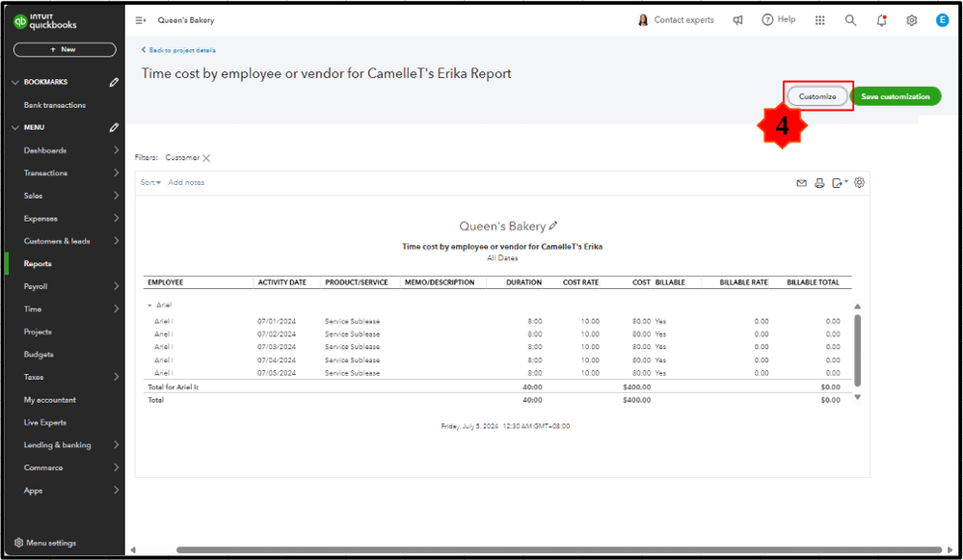This screenshot has height=560, width=963.
Task: Open report settings gear icon
Action: tap(859, 182)
